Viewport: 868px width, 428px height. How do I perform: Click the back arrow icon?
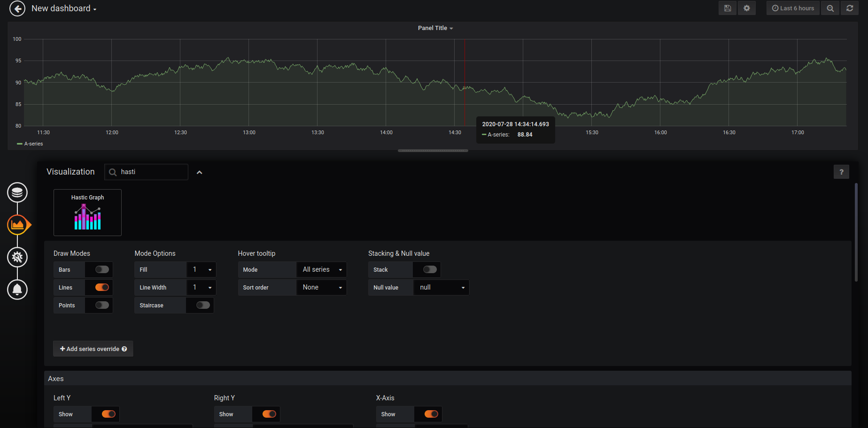[x=17, y=8]
